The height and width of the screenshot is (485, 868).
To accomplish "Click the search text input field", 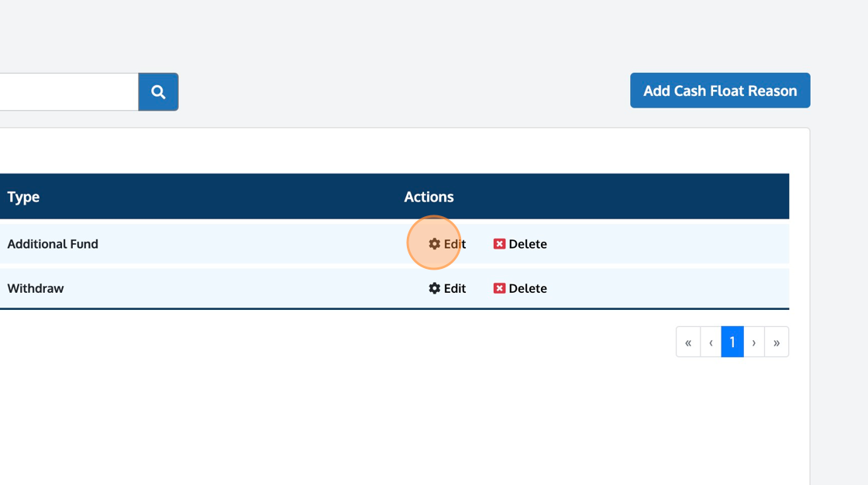I will point(68,92).
